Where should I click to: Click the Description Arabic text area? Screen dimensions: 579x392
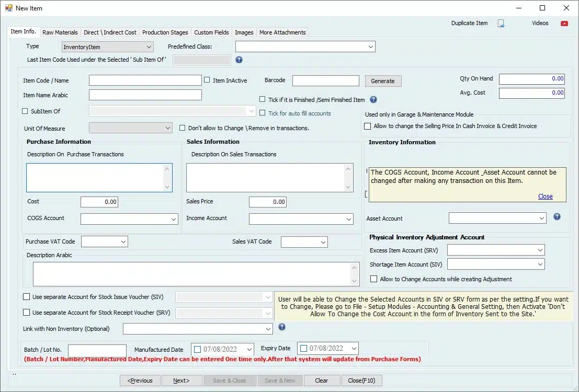(x=196, y=274)
